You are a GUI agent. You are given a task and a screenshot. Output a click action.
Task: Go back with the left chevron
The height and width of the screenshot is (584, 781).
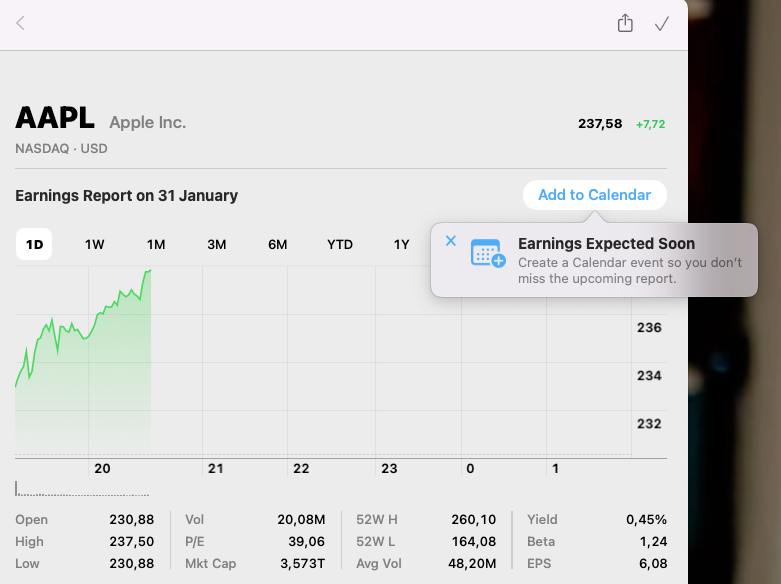click(20, 23)
